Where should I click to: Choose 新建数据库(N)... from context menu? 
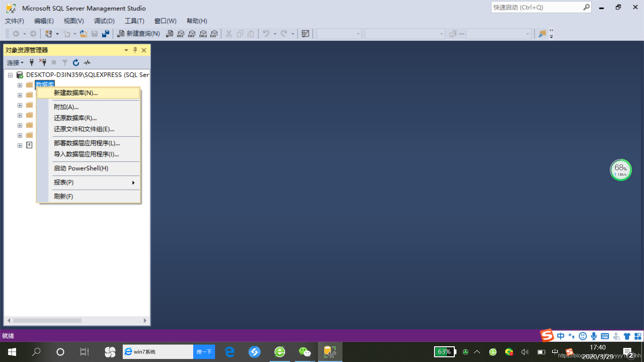[88, 93]
